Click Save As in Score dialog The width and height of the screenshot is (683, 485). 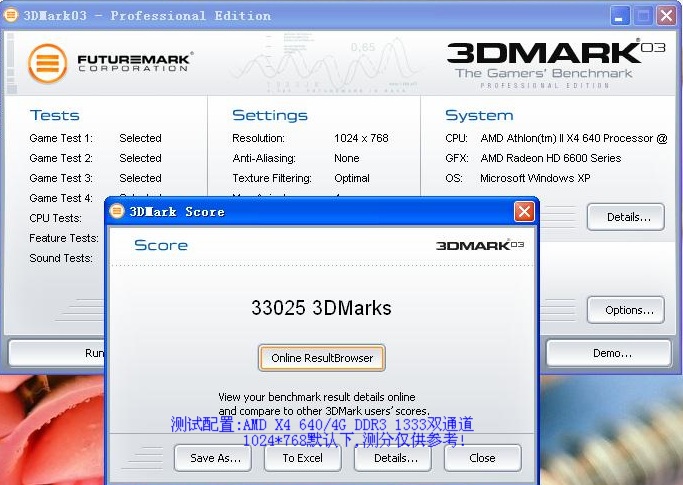tap(213, 458)
